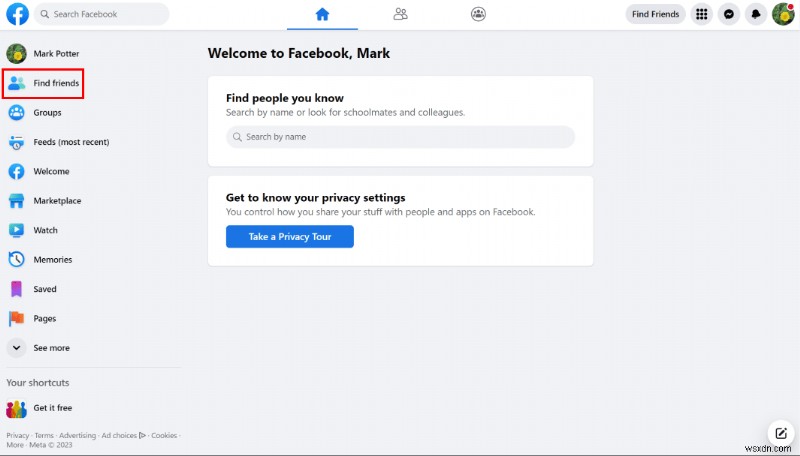Open the Privacy footer link

17,436
